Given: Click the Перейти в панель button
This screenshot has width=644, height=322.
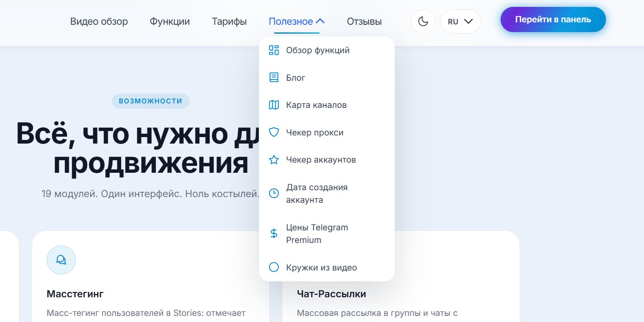Looking at the screenshot, I should pyautogui.click(x=553, y=19).
